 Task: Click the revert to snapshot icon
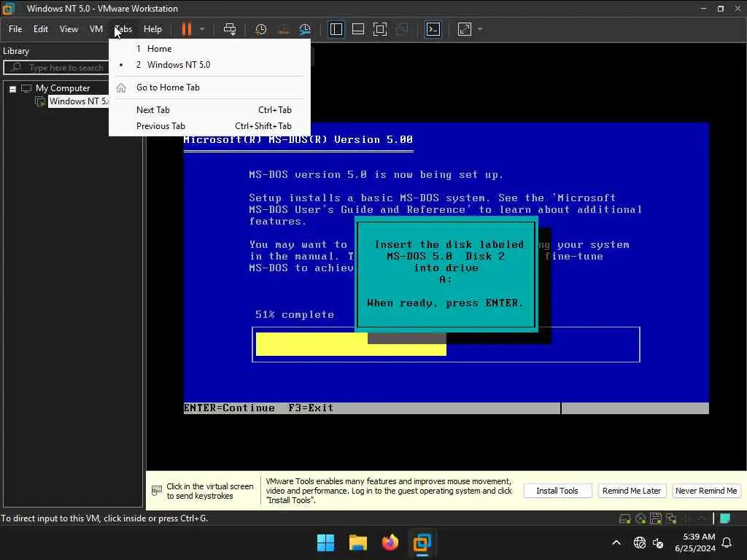click(283, 29)
